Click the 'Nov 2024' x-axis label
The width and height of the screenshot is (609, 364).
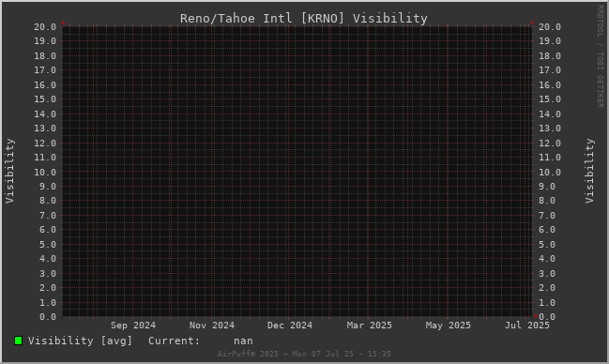(212, 326)
